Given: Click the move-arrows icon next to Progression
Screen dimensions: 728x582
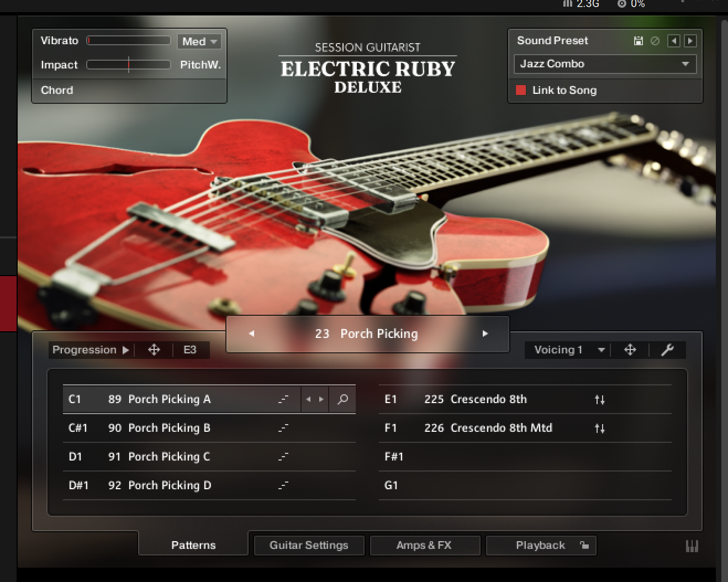Looking at the screenshot, I should (x=154, y=350).
